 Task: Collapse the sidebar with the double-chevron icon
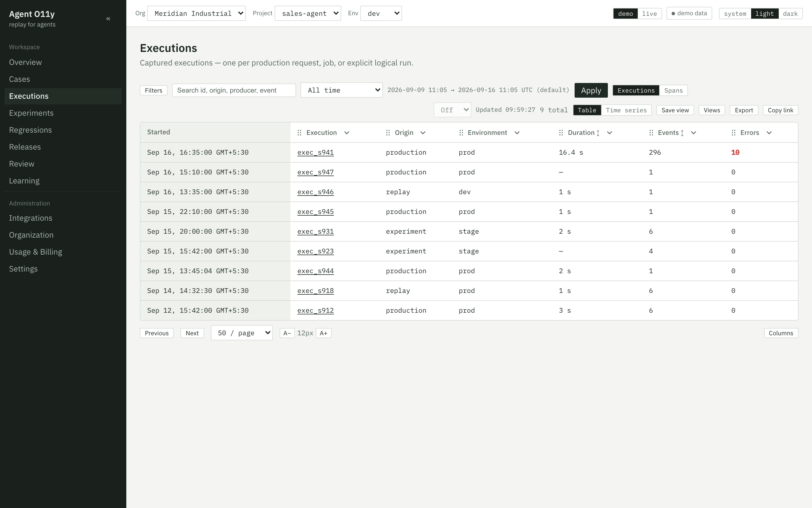(x=108, y=19)
